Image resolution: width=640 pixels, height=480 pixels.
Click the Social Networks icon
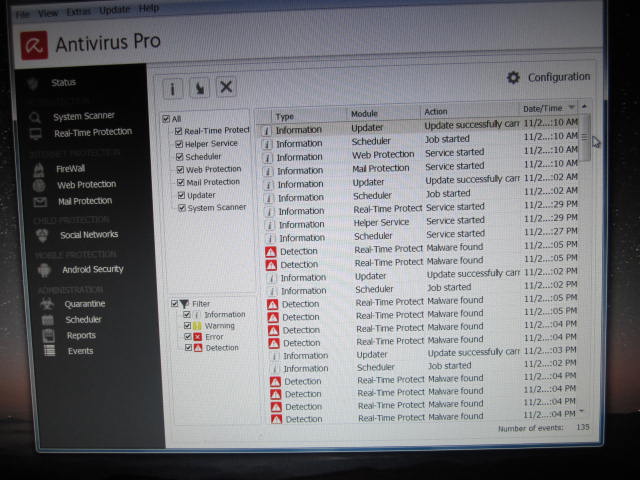click(x=42, y=236)
